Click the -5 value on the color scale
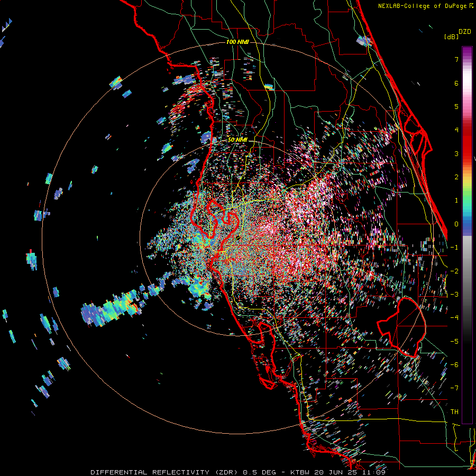The width and height of the screenshot is (476, 476). [x=454, y=342]
